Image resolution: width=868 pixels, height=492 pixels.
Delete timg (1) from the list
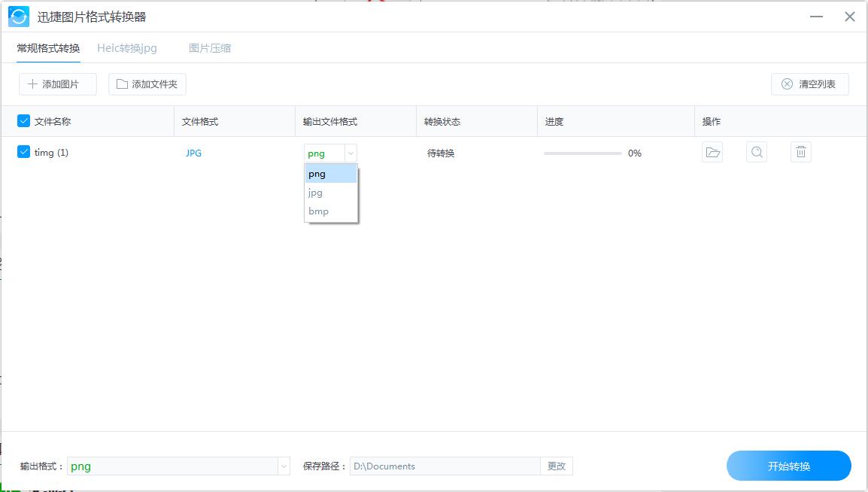tap(800, 151)
